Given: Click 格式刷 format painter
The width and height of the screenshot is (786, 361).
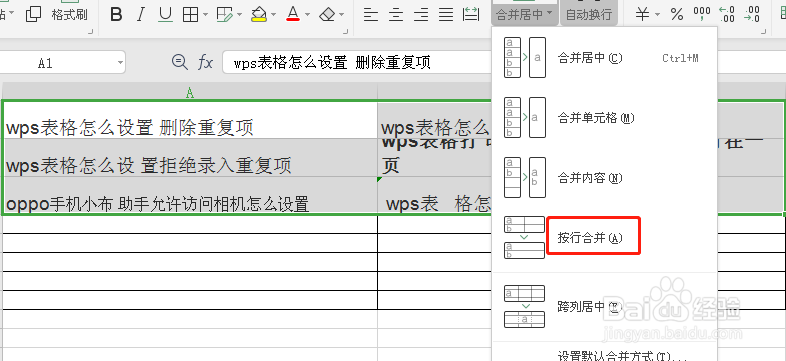Looking at the screenshot, I should click(70, 15).
